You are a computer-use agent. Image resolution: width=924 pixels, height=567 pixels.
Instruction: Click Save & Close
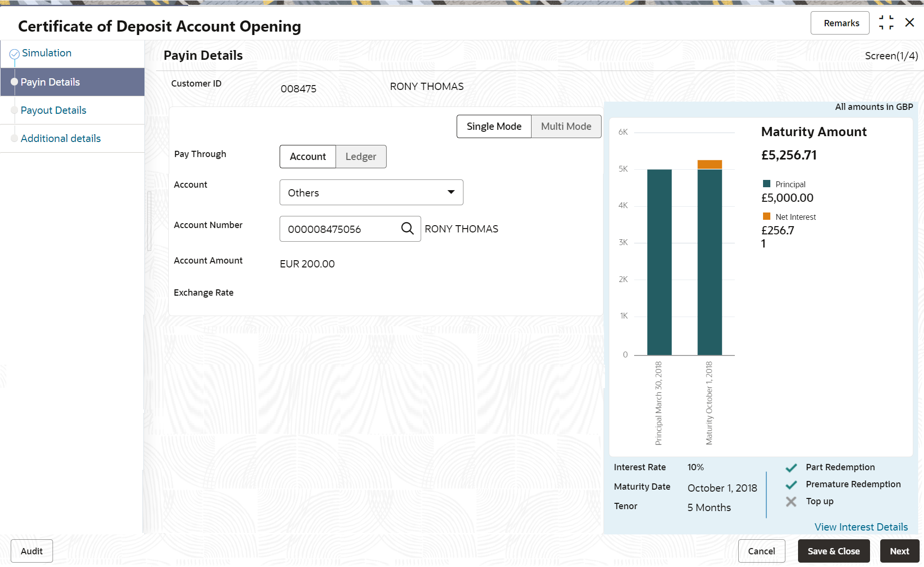tap(834, 551)
